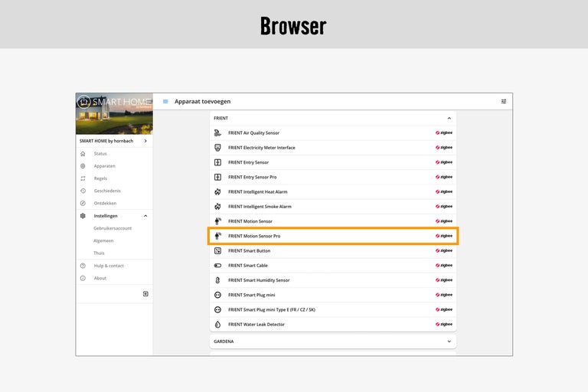Click the FRIENT Entry Sensor door icon

[x=217, y=162]
